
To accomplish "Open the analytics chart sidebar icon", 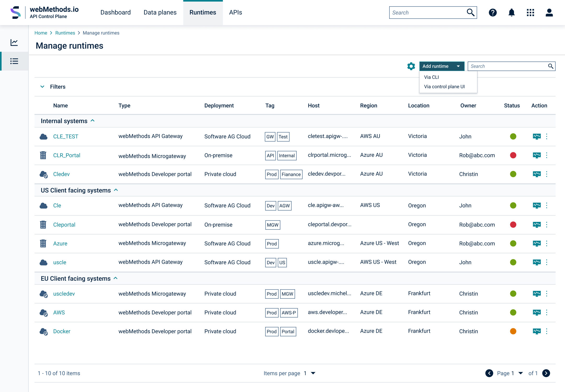I will [x=14, y=42].
